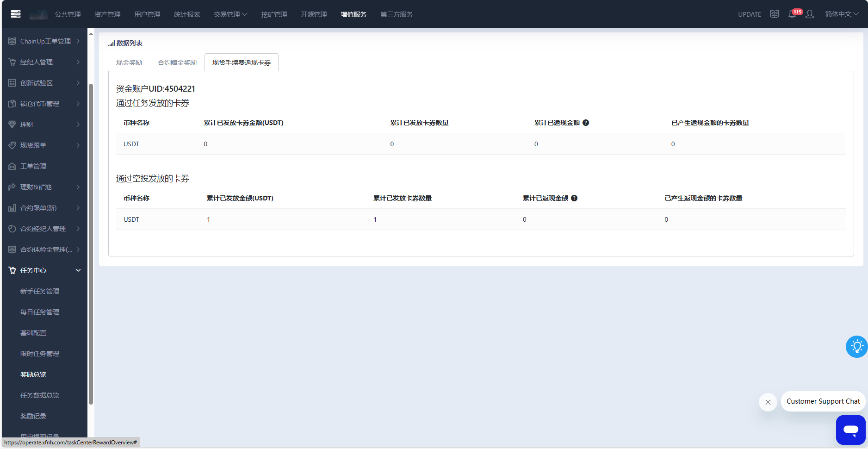Click the 理财 diamond icon
Viewport: 868px width, 449px height.
[12, 125]
